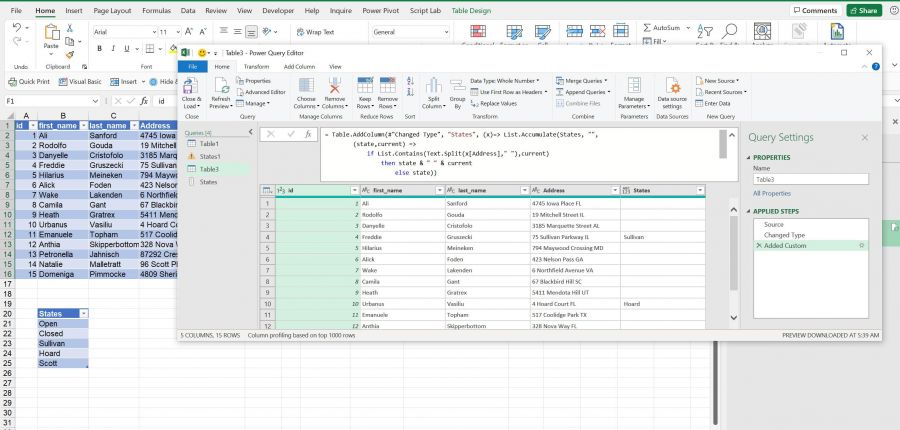The height and width of the screenshot is (430, 900).
Task: Click the Split Column icon
Action: pos(433,86)
